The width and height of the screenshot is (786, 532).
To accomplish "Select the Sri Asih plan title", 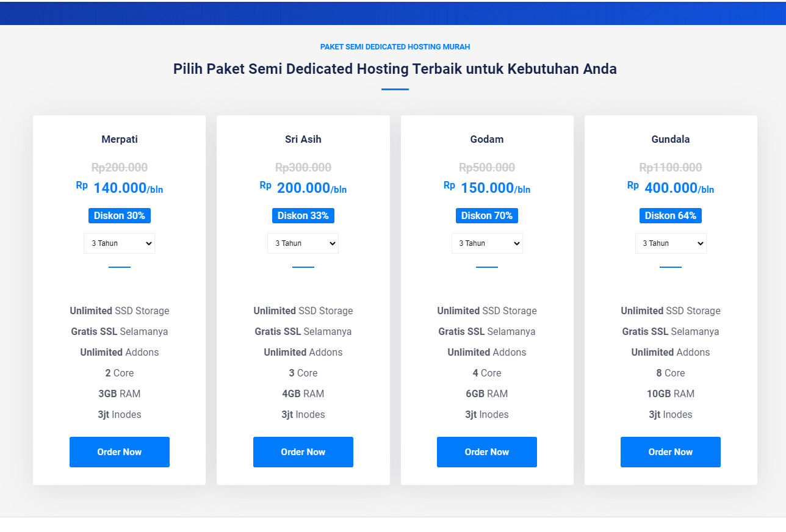I will (x=303, y=139).
